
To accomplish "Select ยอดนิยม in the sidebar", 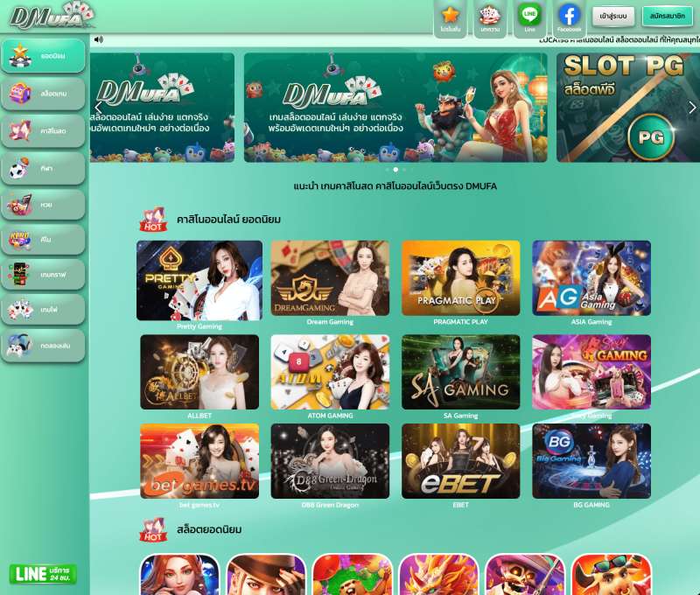I will coord(43,56).
